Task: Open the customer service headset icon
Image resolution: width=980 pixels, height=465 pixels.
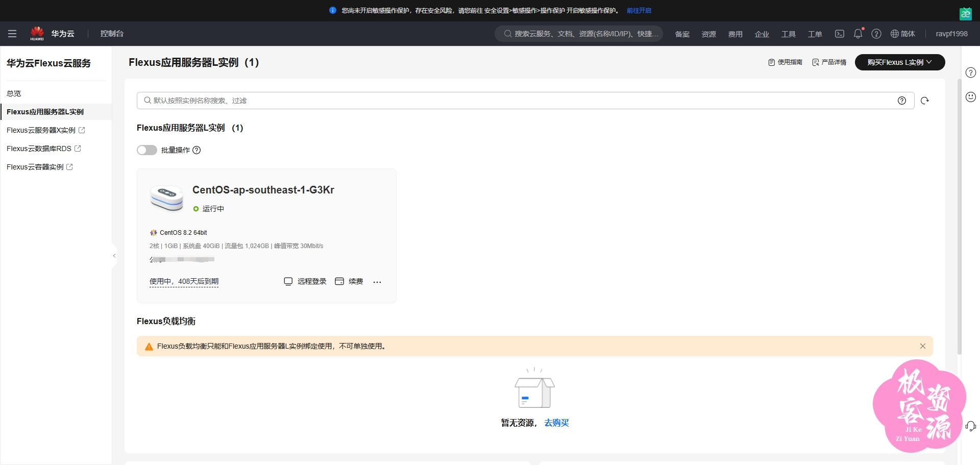Action: tap(971, 426)
